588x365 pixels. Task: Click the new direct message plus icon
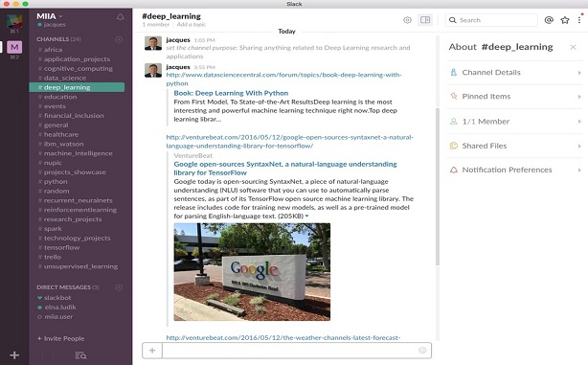pyautogui.click(x=119, y=287)
